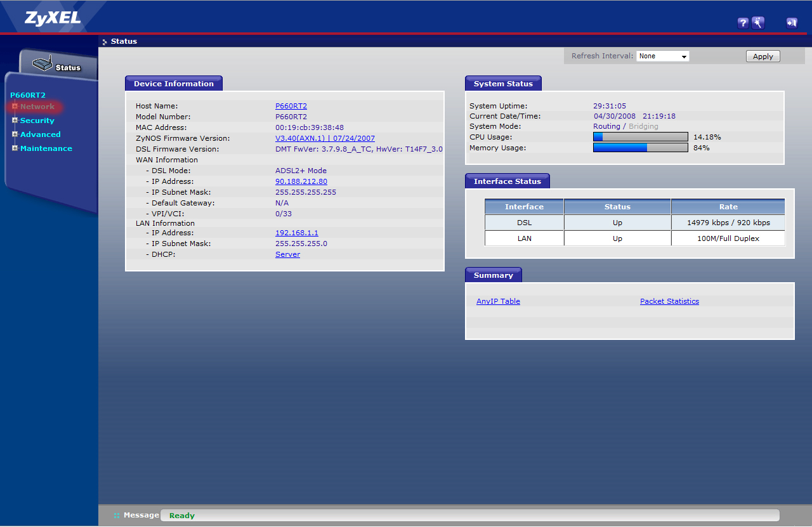Open the P660RT2 Host Name link
Image resolution: width=812 pixels, height=527 pixels.
[x=291, y=106]
